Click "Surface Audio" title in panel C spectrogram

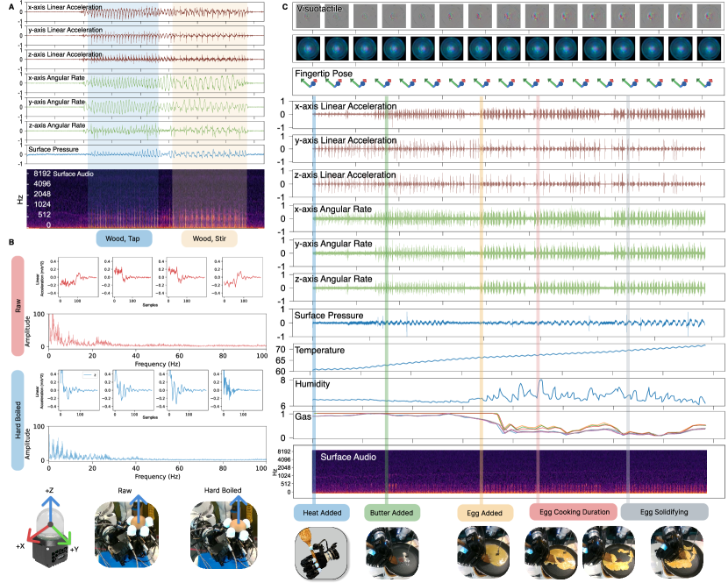tap(348, 457)
